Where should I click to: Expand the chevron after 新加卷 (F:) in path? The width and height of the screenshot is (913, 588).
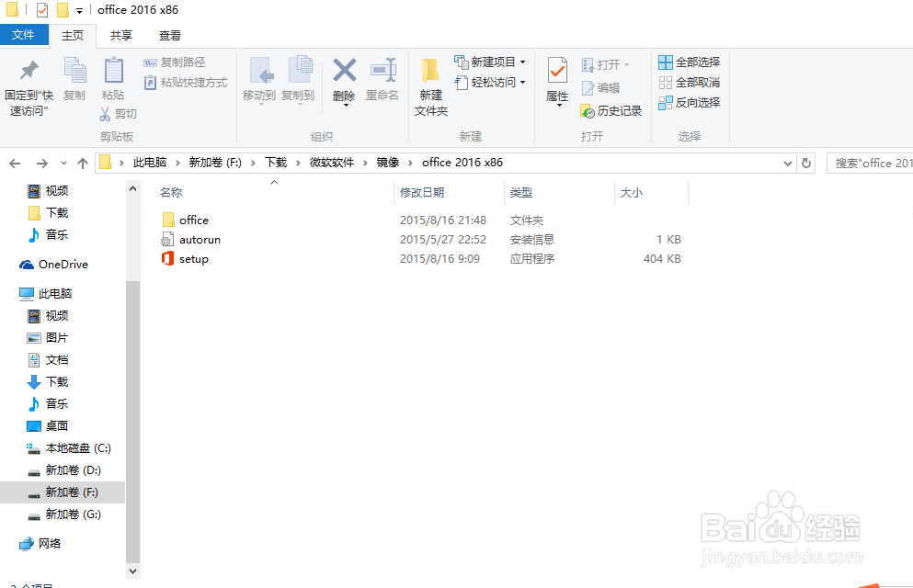[x=253, y=163]
